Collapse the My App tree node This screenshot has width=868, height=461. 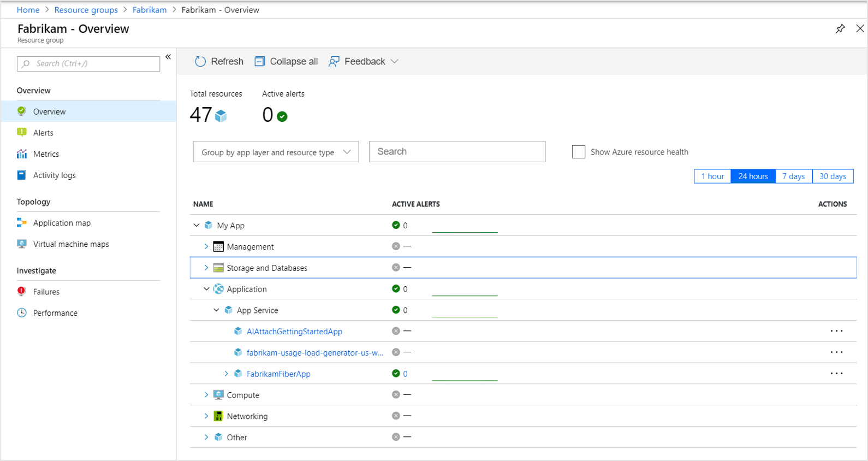[197, 225]
